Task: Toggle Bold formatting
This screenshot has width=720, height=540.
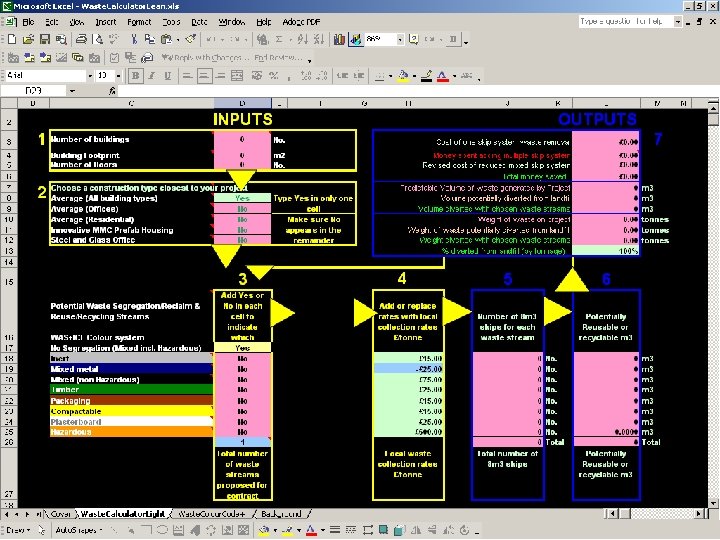Action: pyautogui.click(x=135, y=76)
